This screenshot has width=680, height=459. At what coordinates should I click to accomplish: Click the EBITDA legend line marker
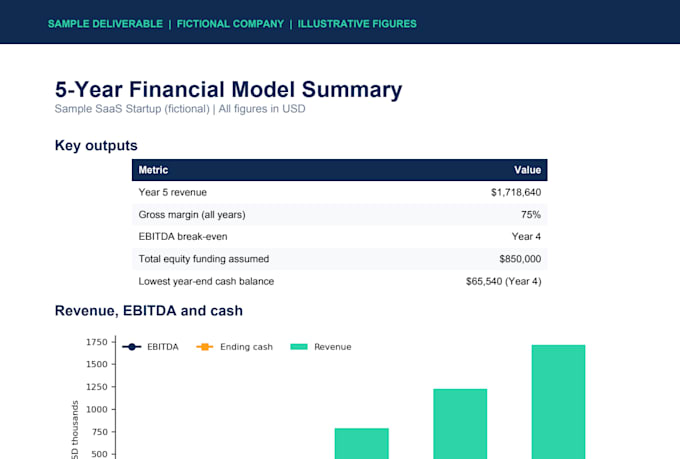pyautogui.click(x=132, y=347)
